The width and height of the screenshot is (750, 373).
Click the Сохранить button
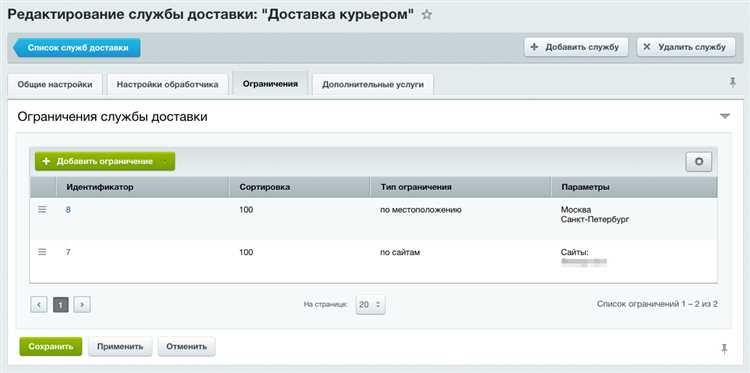pyautogui.click(x=51, y=347)
